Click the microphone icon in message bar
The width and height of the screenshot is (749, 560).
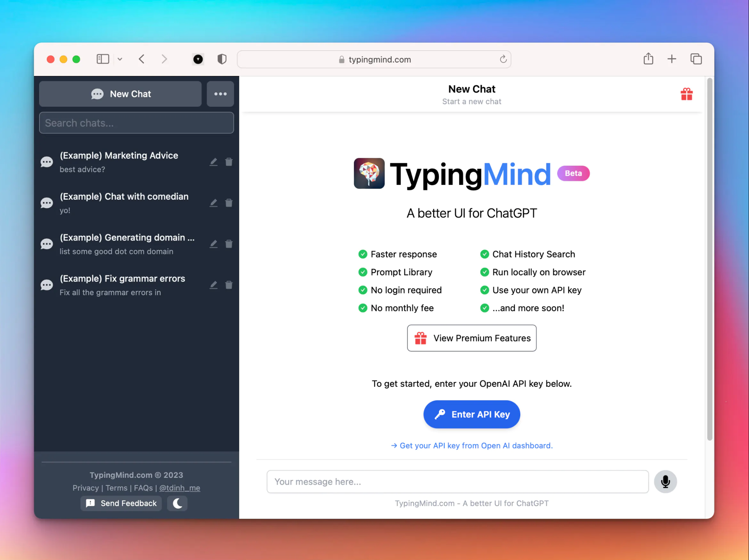tap(666, 481)
